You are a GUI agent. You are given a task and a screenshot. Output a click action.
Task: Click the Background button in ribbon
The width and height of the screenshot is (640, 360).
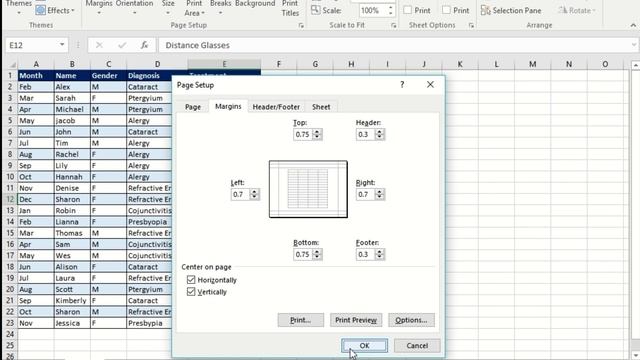[255, 4]
